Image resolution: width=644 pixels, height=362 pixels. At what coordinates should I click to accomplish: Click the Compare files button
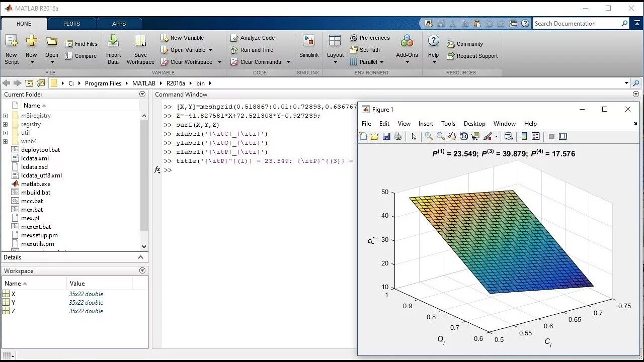click(81, 56)
